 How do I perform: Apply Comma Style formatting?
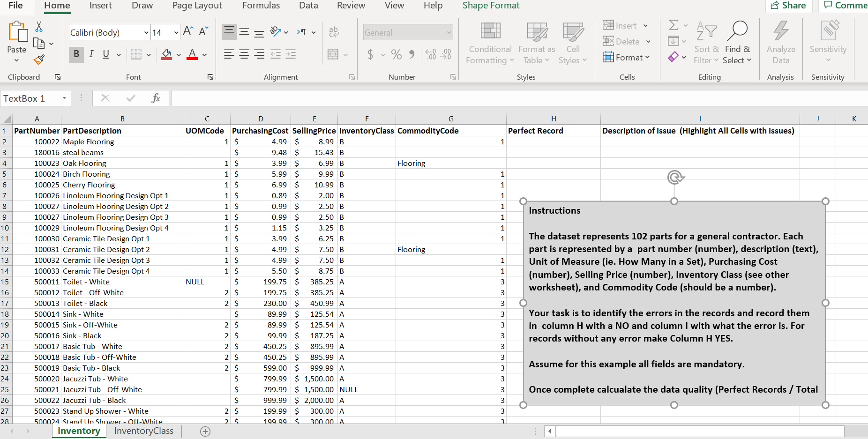coord(412,54)
